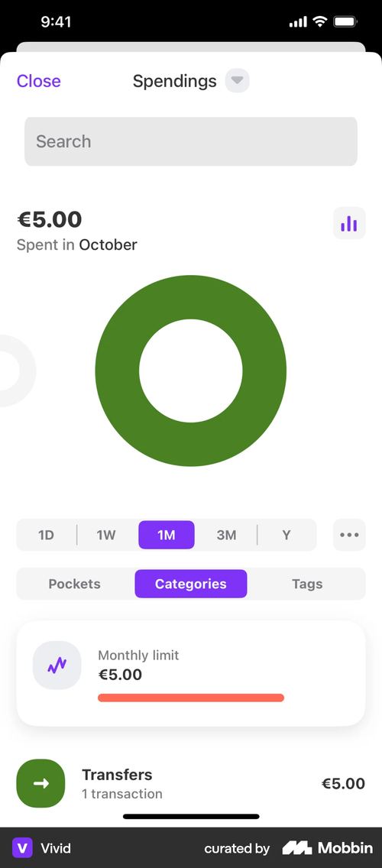Image resolution: width=382 pixels, height=868 pixels.
Task: Tap the red Monthly limit progress bar
Action: click(x=191, y=698)
